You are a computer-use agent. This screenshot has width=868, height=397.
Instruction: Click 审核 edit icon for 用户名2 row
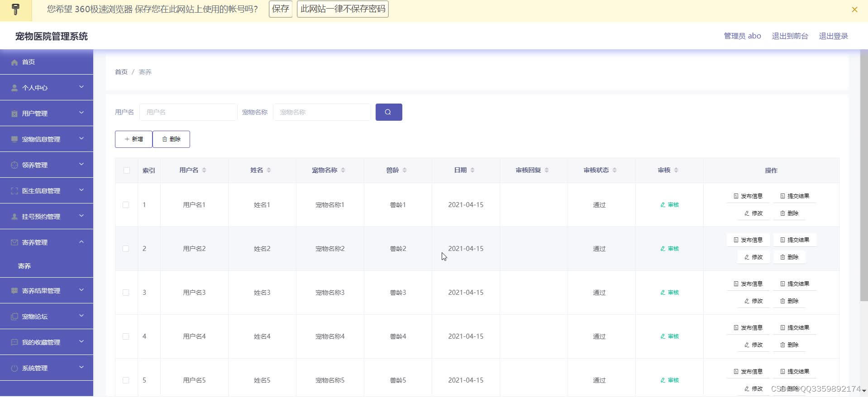[x=663, y=249]
